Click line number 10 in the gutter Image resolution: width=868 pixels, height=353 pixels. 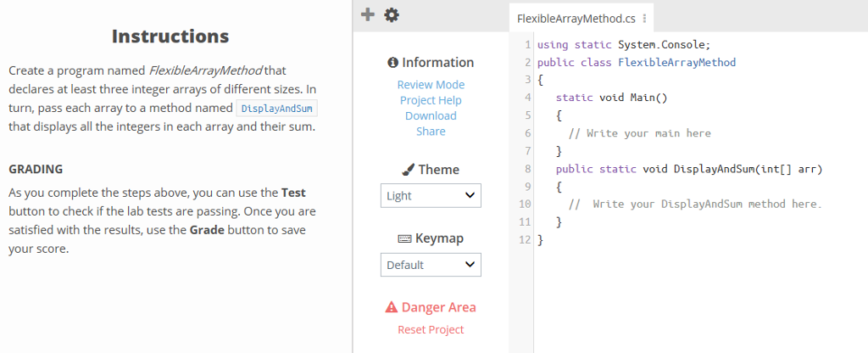point(525,204)
